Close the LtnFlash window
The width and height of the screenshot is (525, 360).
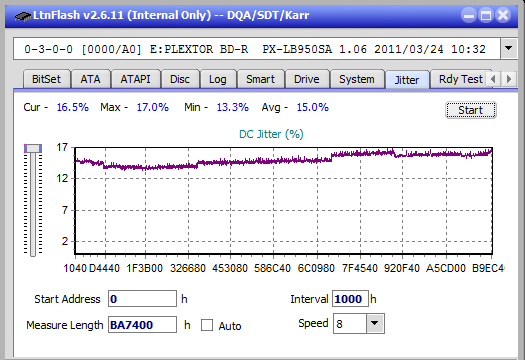[x=503, y=15]
